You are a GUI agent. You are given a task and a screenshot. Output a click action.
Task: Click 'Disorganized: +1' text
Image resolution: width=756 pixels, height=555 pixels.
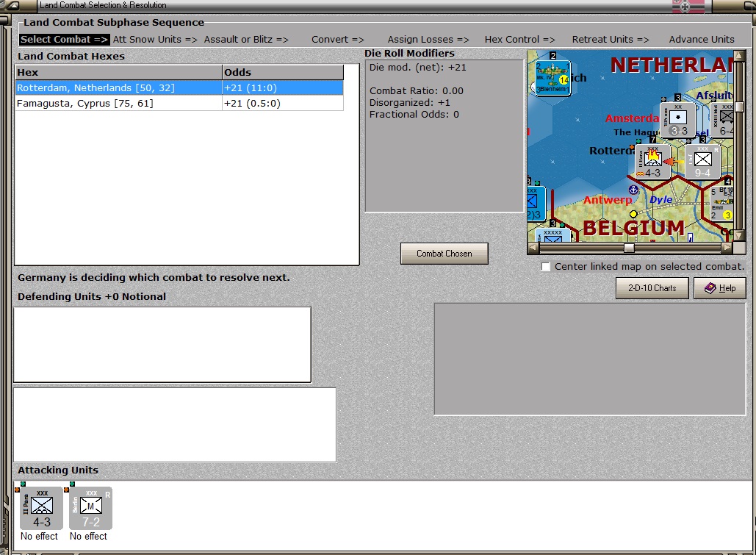click(410, 103)
